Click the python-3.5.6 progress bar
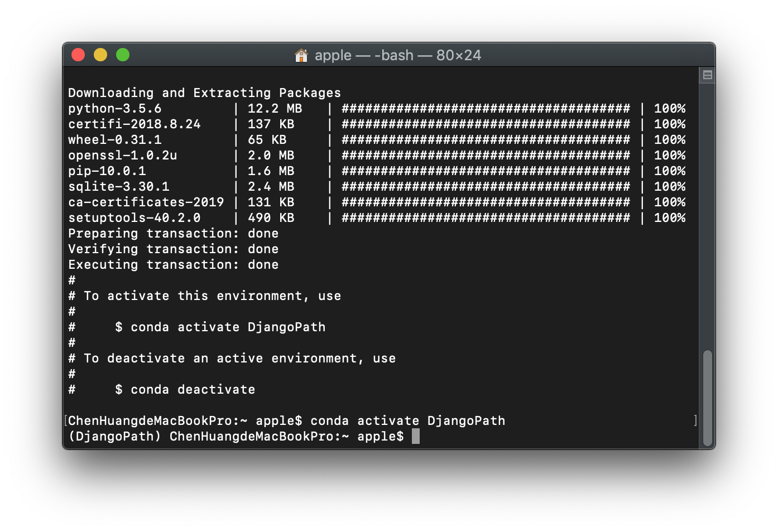 486,108
